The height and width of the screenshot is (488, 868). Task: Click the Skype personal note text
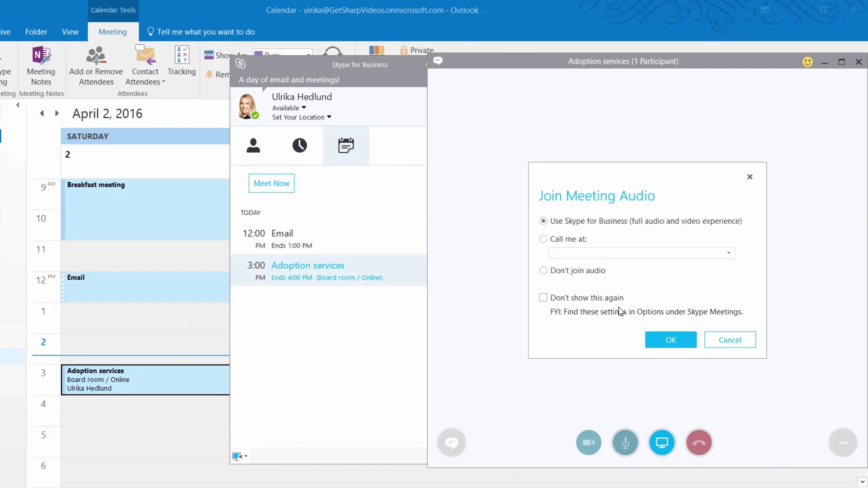tap(289, 80)
